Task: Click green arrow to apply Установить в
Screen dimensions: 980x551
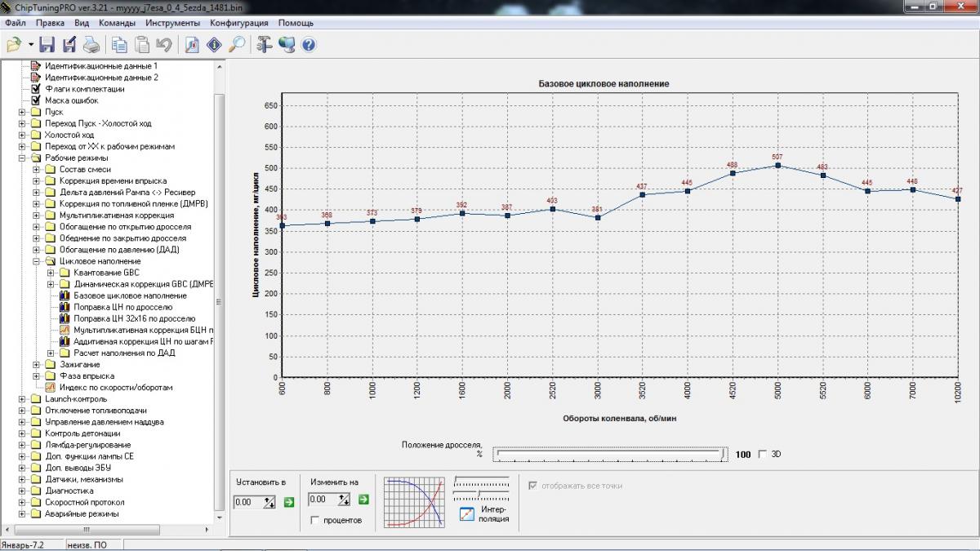Action: (288, 502)
